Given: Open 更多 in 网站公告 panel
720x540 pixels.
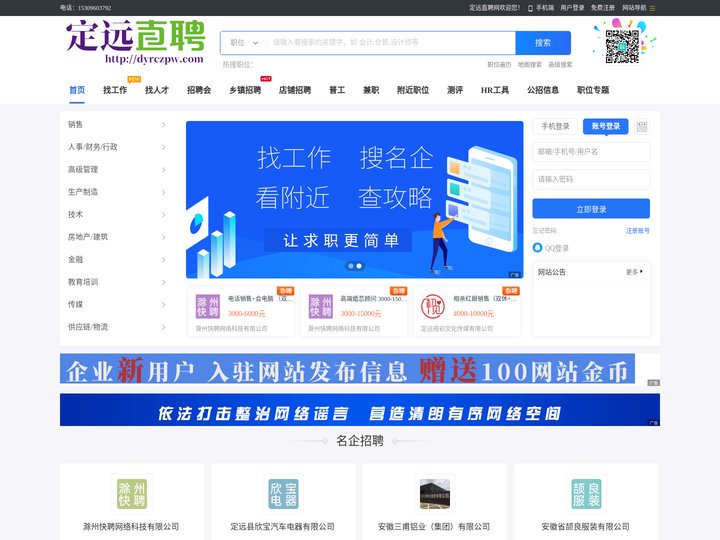Looking at the screenshot, I should click(x=634, y=272).
